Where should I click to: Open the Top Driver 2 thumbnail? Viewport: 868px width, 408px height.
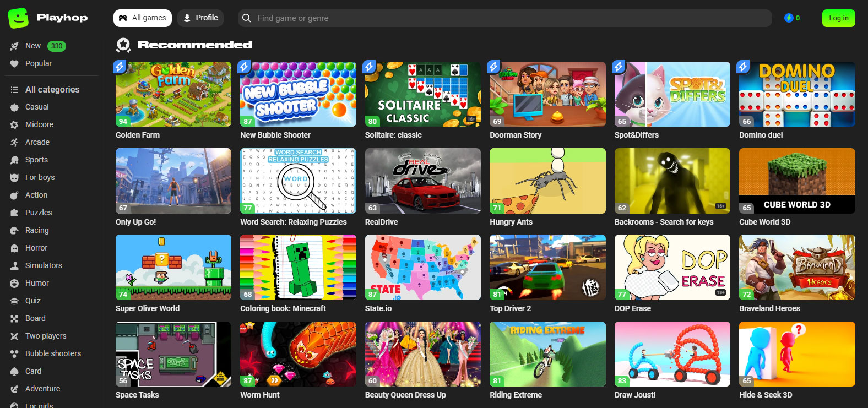(x=547, y=267)
